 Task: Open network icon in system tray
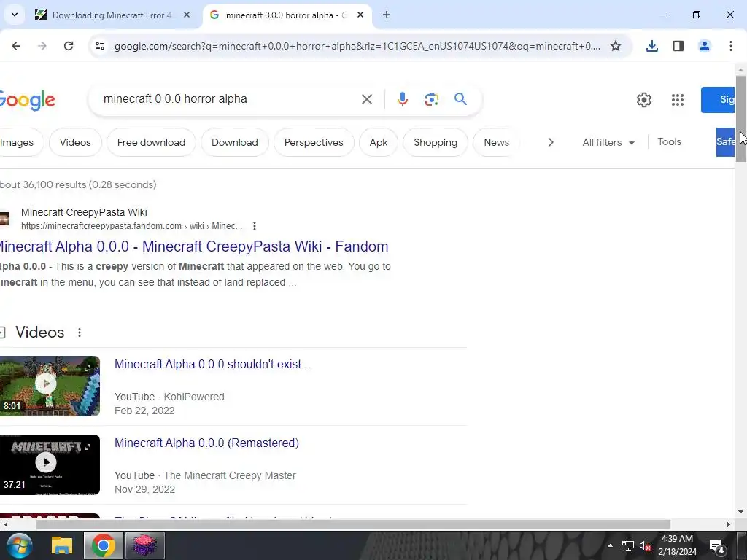627,545
